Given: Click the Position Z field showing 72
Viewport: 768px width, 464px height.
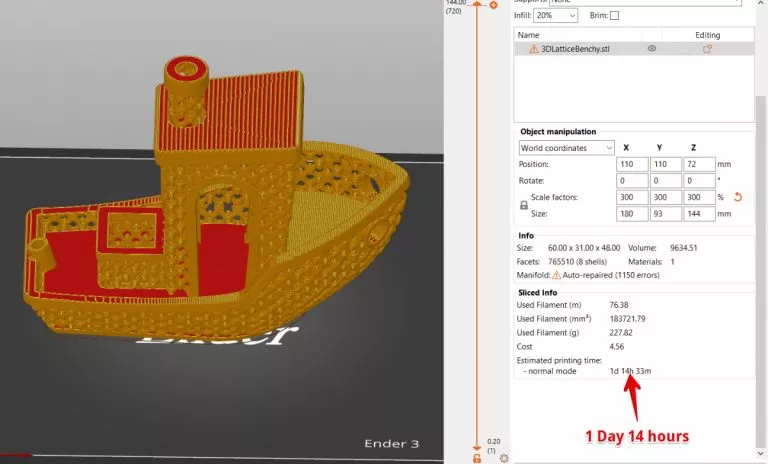Looking at the screenshot, I should click(699, 164).
